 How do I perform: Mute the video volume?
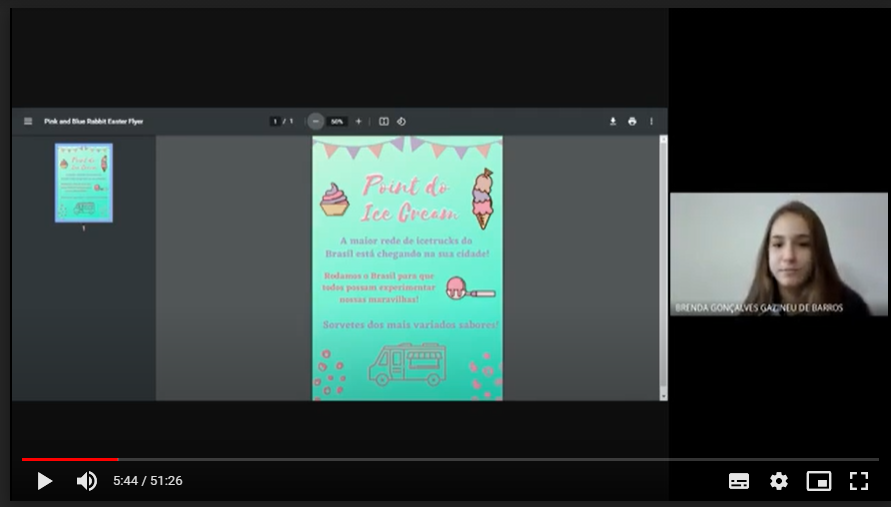87,481
